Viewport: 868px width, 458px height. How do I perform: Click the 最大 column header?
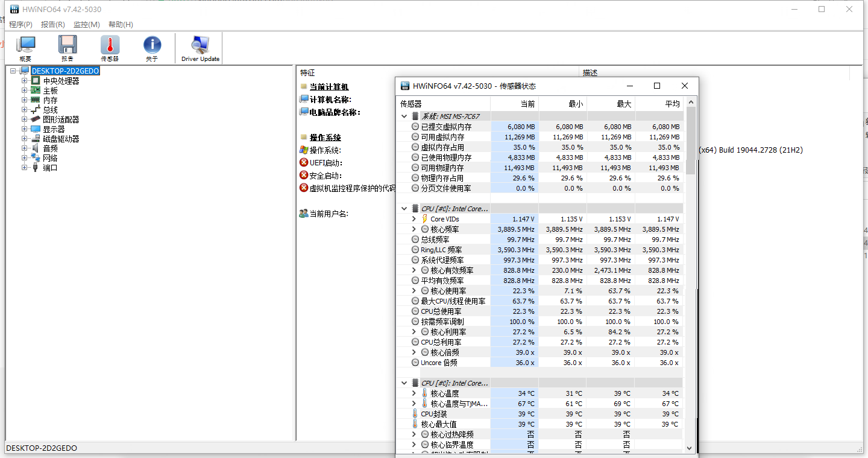(x=623, y=104)
